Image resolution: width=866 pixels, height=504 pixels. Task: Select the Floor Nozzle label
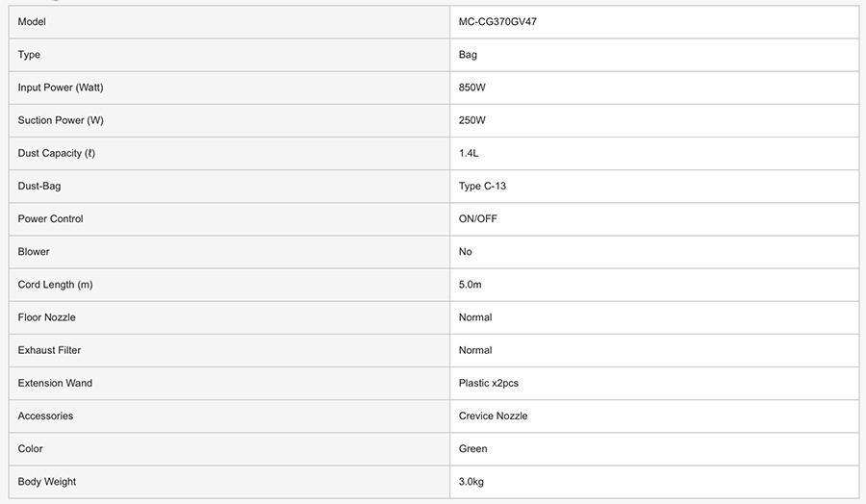pos(46,317)
